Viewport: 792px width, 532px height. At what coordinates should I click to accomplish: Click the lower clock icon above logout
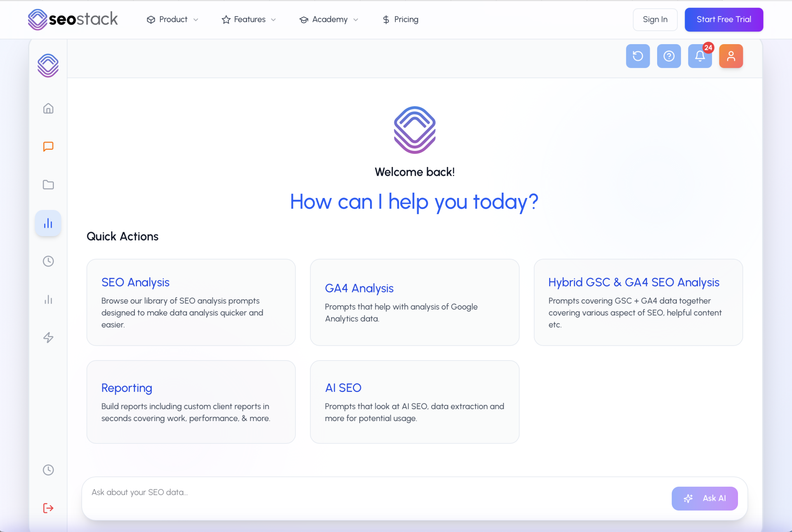coord(48,470)
